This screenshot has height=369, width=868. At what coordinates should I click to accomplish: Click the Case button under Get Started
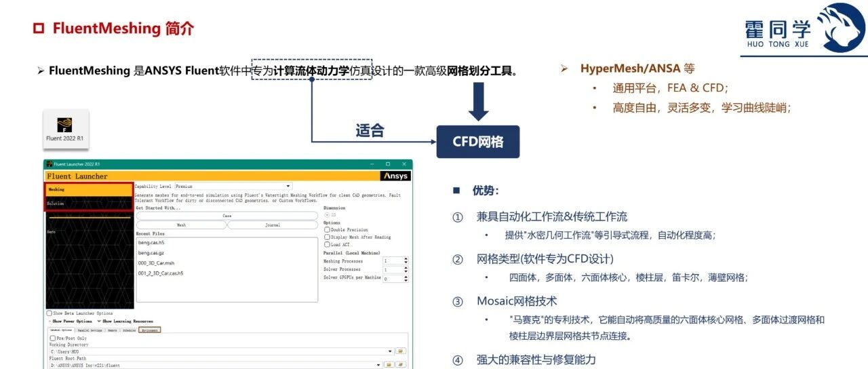click(x=227, y=216)
